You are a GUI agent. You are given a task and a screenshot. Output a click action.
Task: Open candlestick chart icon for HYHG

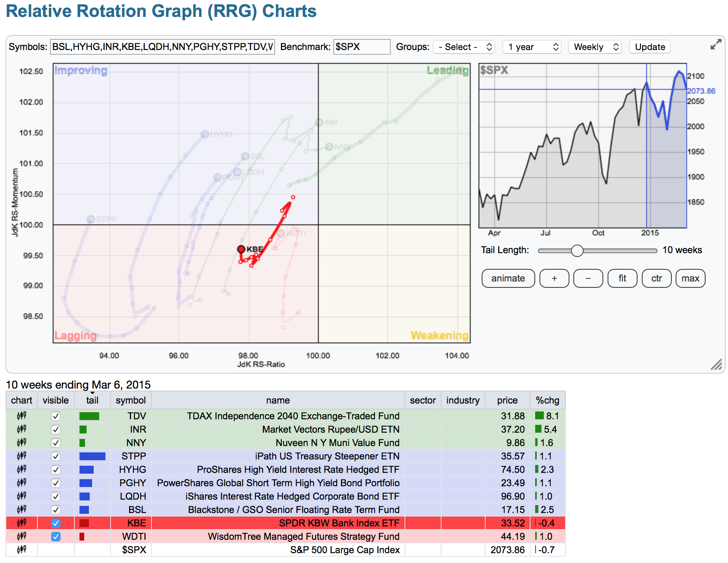coord(22,469)
